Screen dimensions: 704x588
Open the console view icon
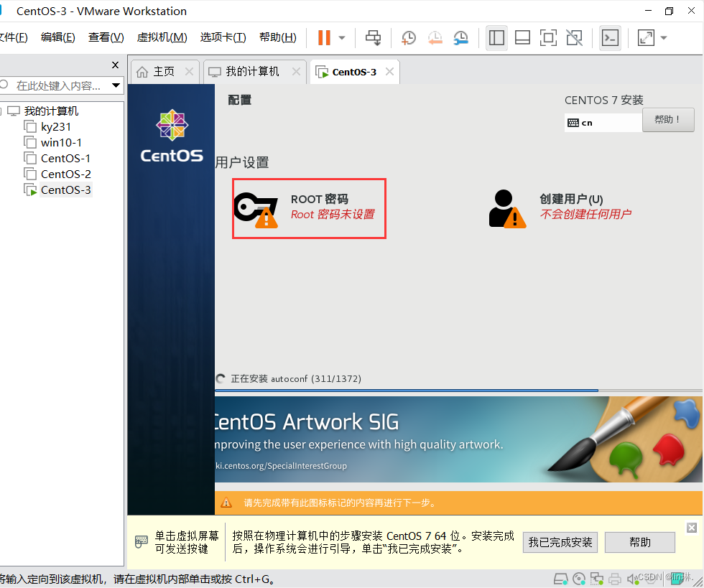pos(610,38)
